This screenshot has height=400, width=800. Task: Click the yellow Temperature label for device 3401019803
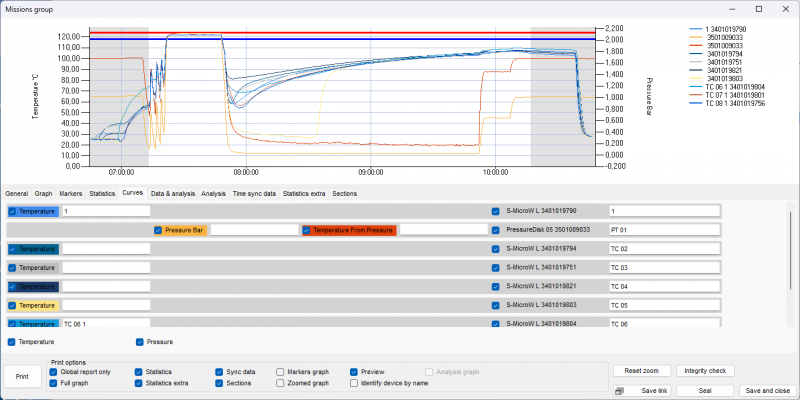[37, 305]
